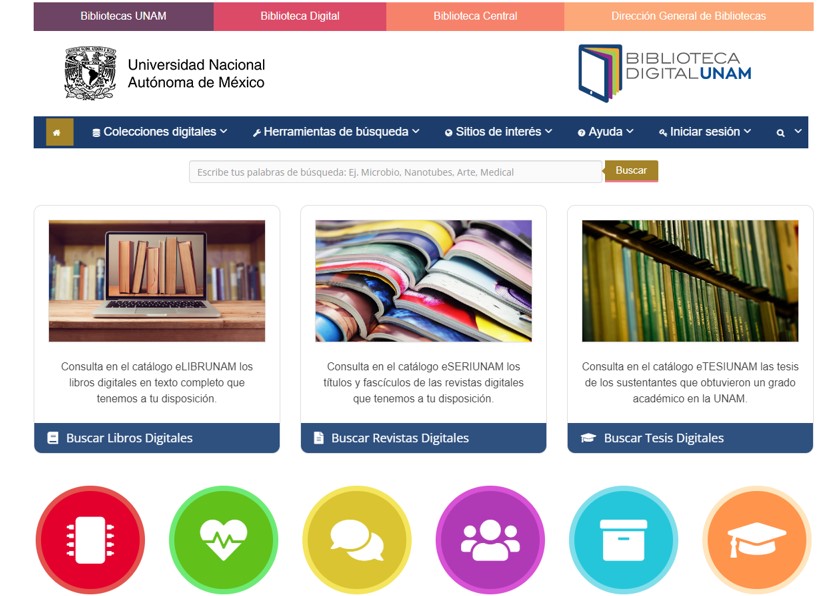Expand the Colecciones digitales dropdown

tap(160, 132)
